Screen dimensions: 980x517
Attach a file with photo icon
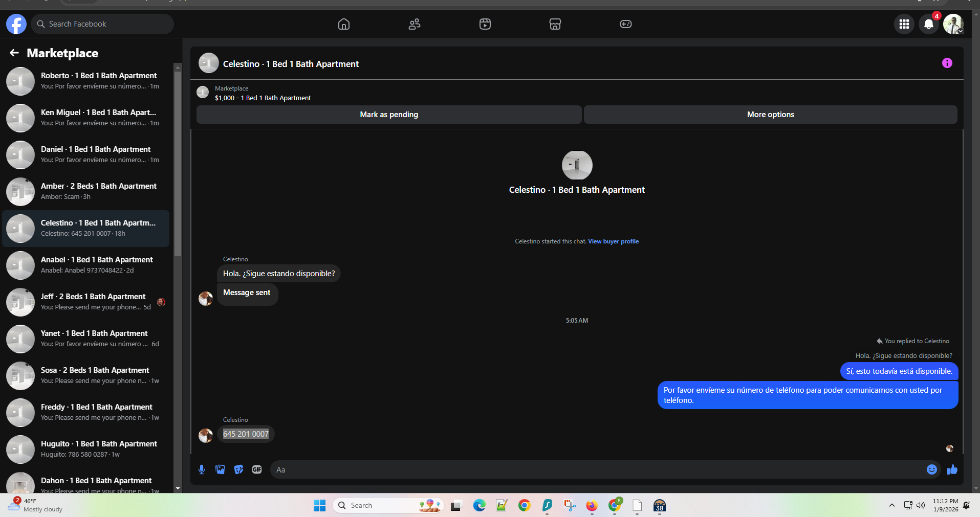[x=220, y=469]
